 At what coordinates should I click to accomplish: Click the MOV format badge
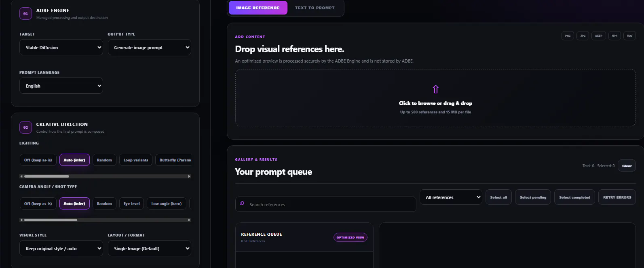(x=629, y=36)
